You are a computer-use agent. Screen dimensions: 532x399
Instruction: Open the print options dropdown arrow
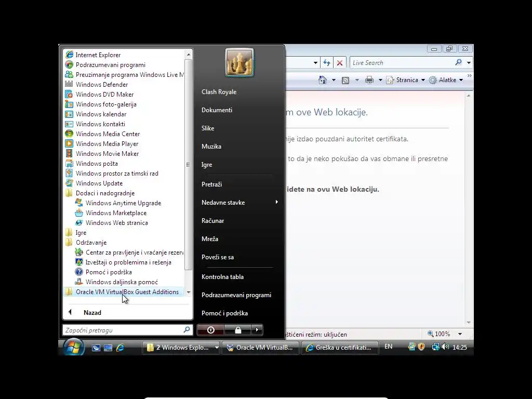click(380, 80)
